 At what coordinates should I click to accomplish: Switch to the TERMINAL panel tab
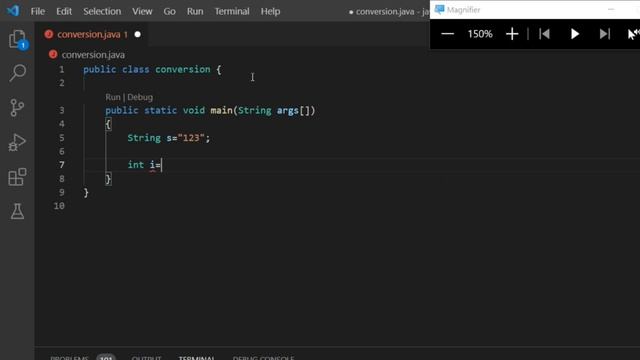click(x=197, y=358)
